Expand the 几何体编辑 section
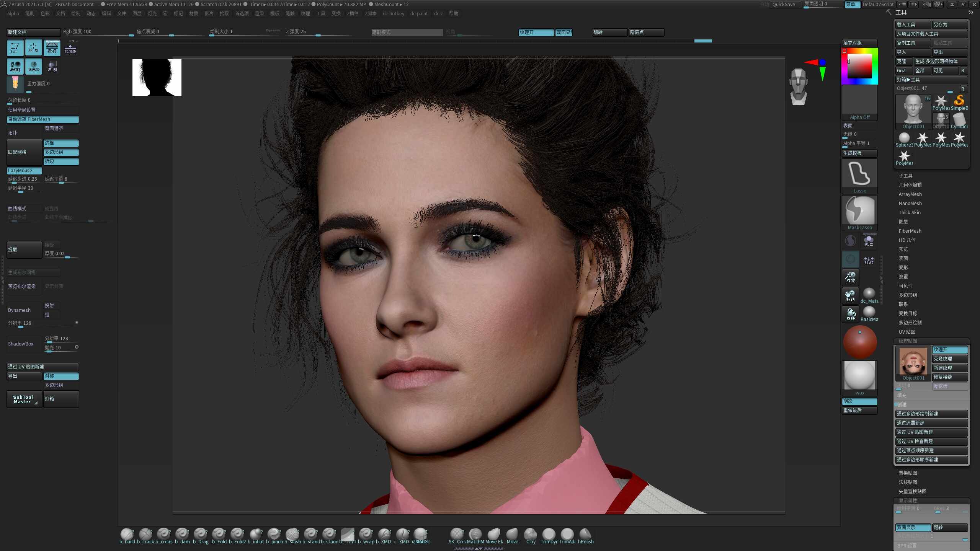The height and width of the screenshot is (551, 980). [x=910, y=185]
